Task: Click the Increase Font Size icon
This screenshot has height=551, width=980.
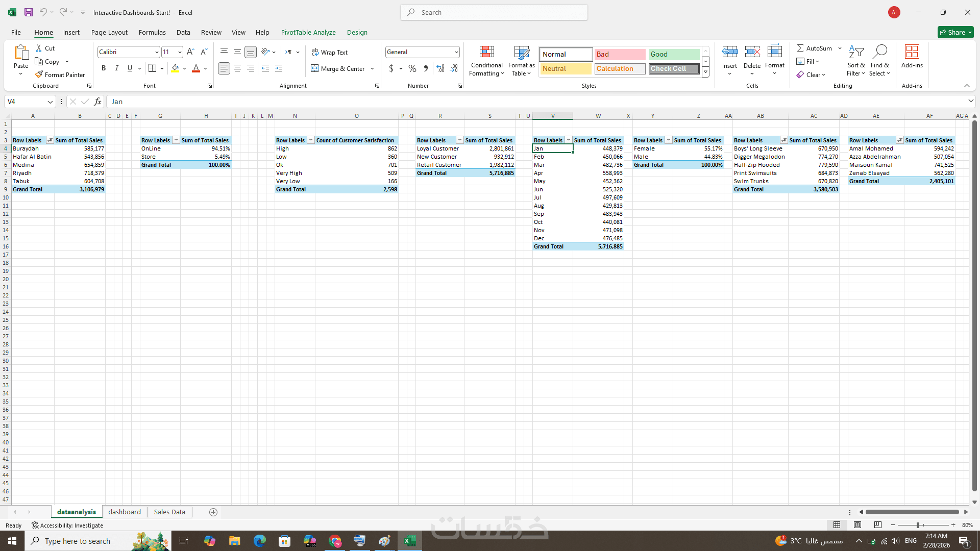Action: click(x=190, y=52)
